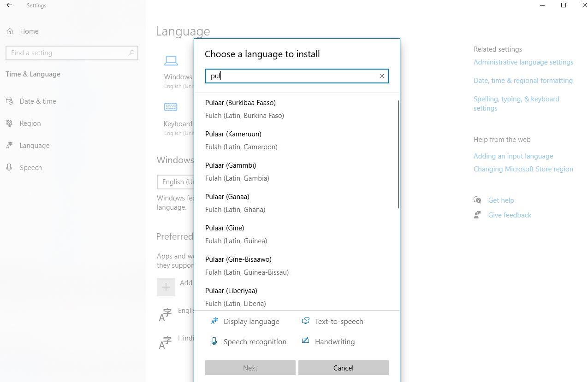This screenshot has width=588, height=382.
Task: Click the back arrow in Settings
Action: 9,6
